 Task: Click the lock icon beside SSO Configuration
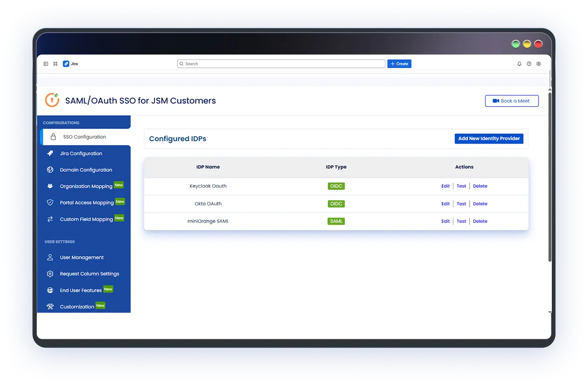53,137
